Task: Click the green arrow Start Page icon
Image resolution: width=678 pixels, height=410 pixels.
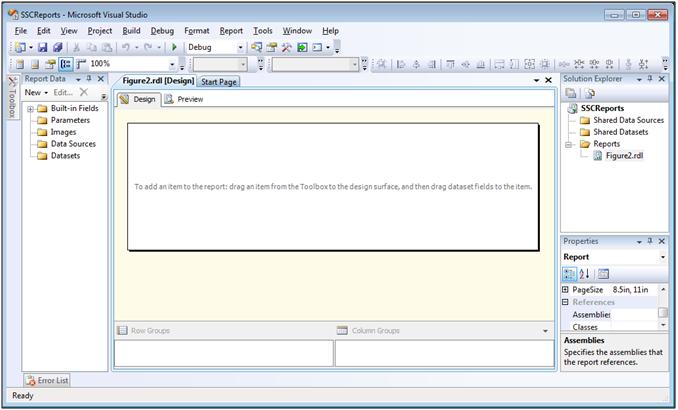Action: point(302,47)
